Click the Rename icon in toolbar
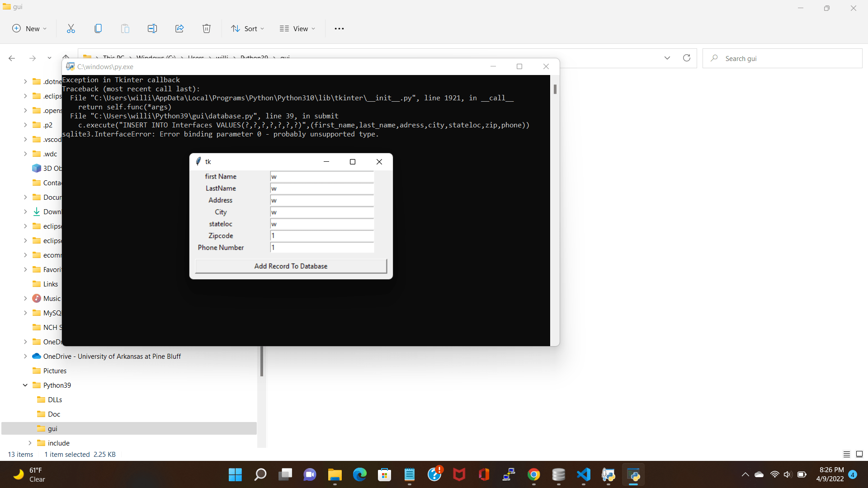The width and height of the screenshot is (868, 488). [152, 28]
